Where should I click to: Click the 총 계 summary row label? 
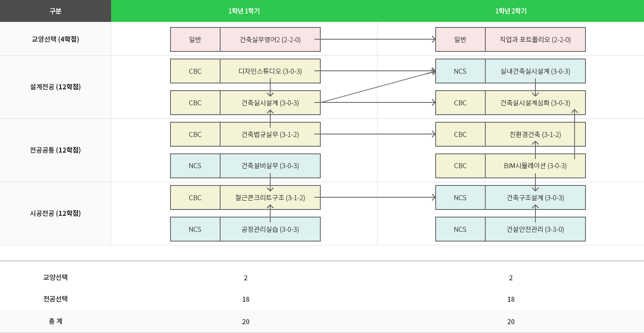(x=56, y=321)
